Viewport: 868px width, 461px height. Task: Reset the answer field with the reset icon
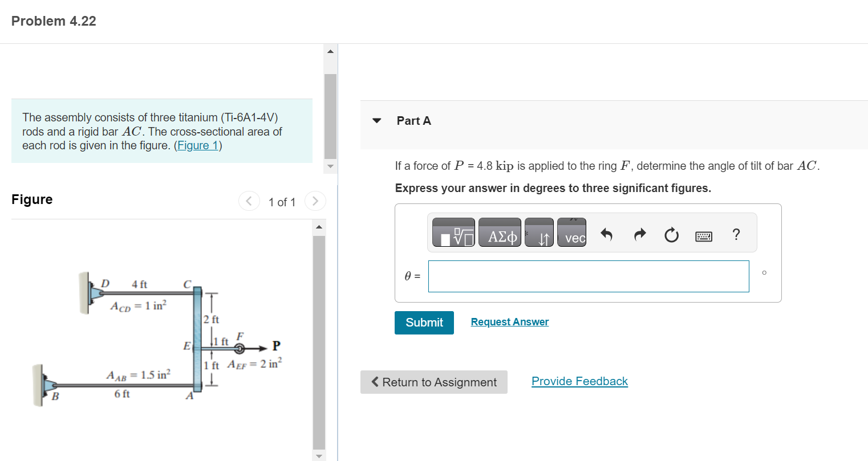point(671,232)
